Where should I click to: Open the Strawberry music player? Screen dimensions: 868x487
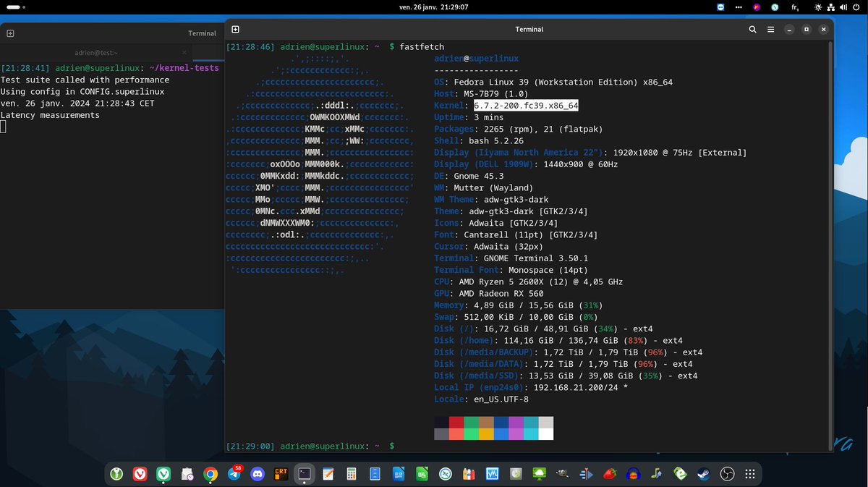tap(608, 474)
